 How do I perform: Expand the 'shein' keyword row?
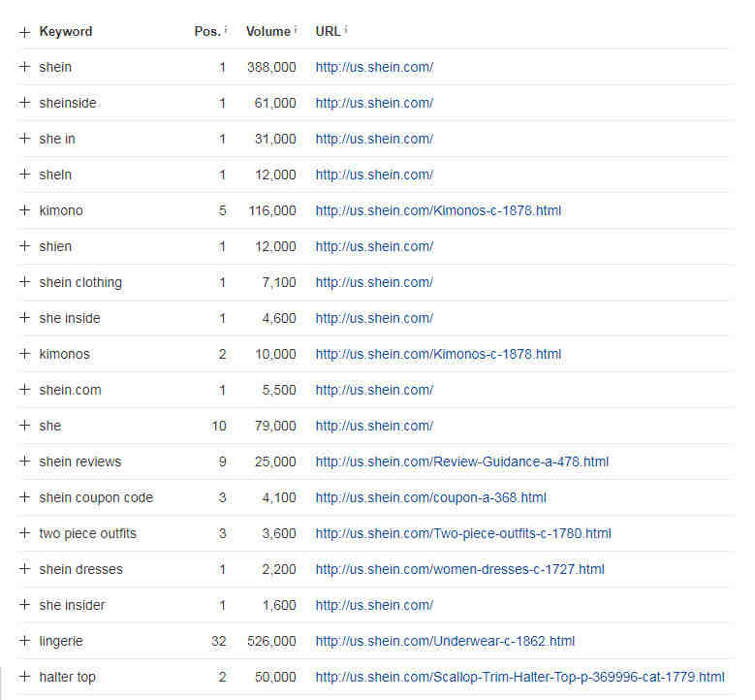click(24, 67)
